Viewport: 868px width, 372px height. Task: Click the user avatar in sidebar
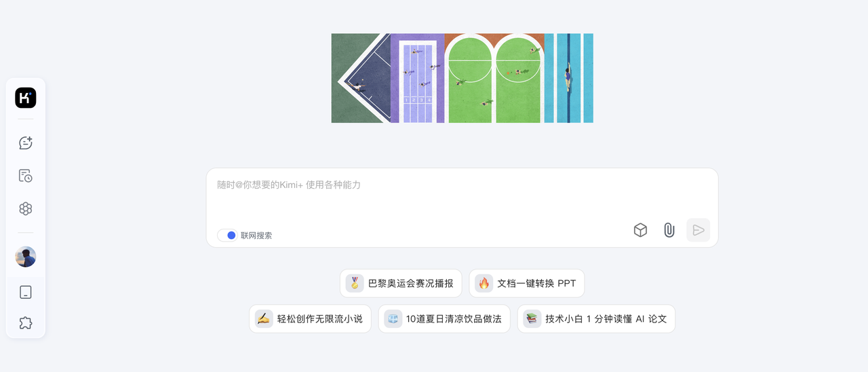tap(26, 257)
